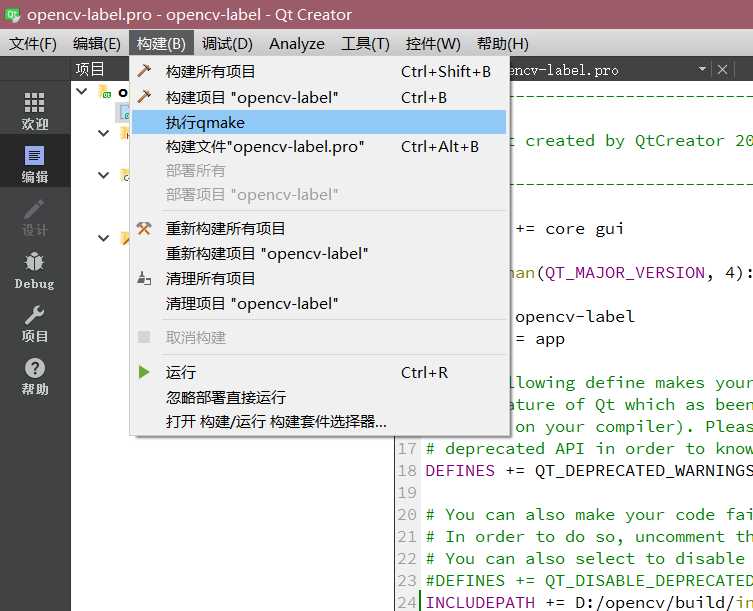Open the Help (帮助) mode

click(35, 377)
